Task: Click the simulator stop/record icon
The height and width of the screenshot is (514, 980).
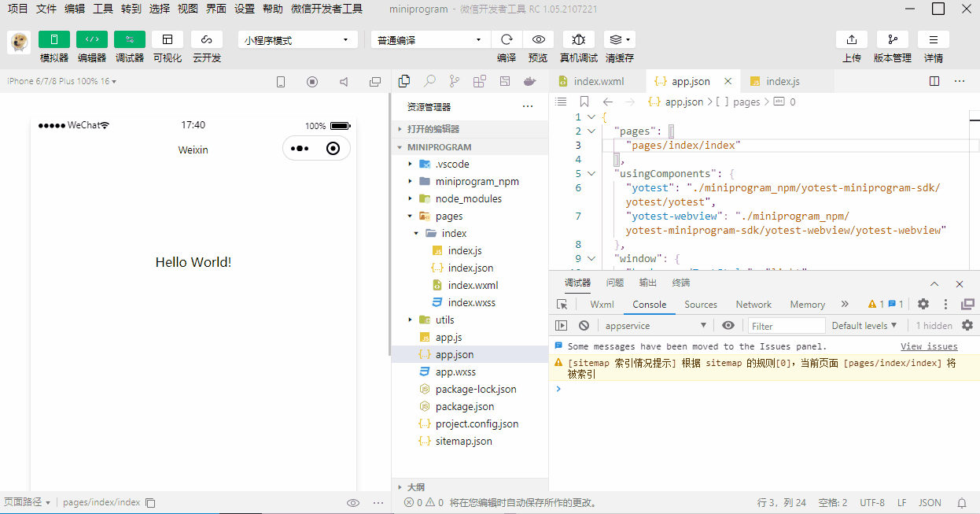Action: pyautogui.click(x=312, y=82)
